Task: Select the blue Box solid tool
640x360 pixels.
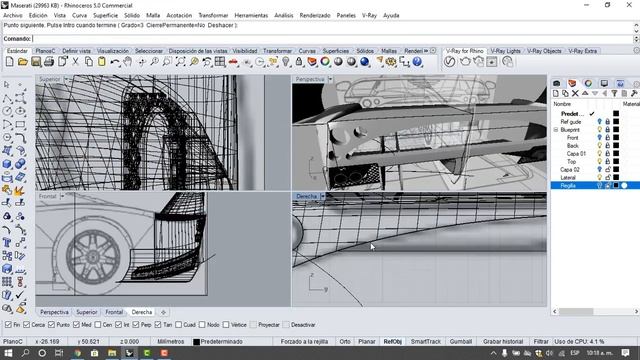Action: (x=7, y=164)
